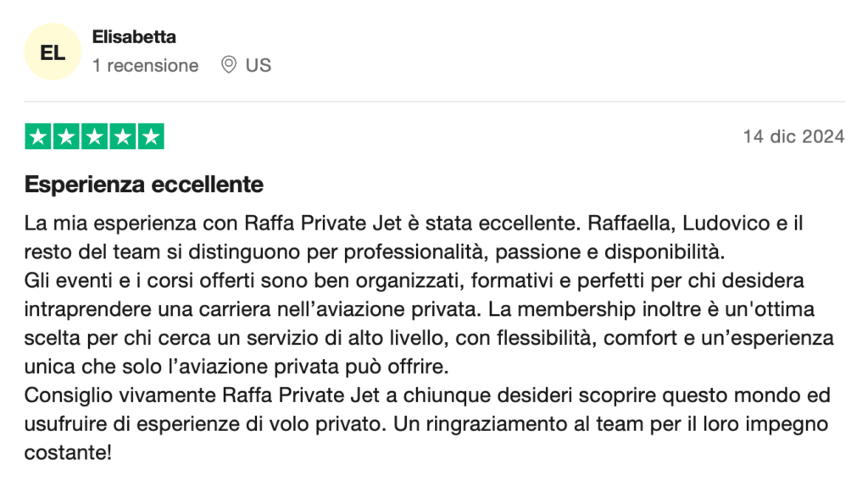Open reviewer Elisabetta's profile name
868x481 pixels.
(x=134, y=37)
